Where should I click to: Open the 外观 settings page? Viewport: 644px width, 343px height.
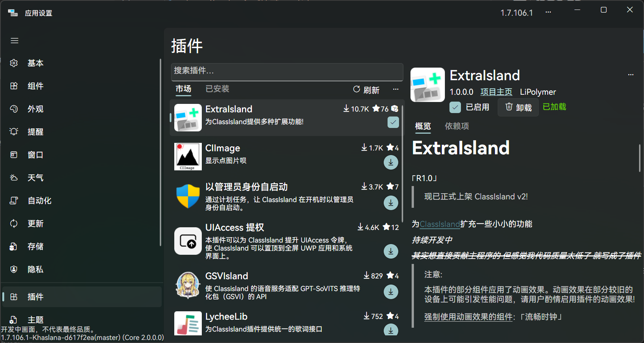click(x=82, y=109)
